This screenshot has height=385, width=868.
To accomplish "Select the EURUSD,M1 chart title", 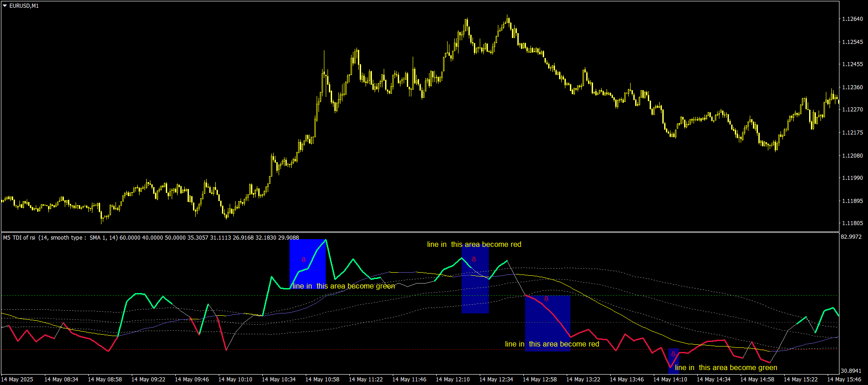I will pos(24,6).
